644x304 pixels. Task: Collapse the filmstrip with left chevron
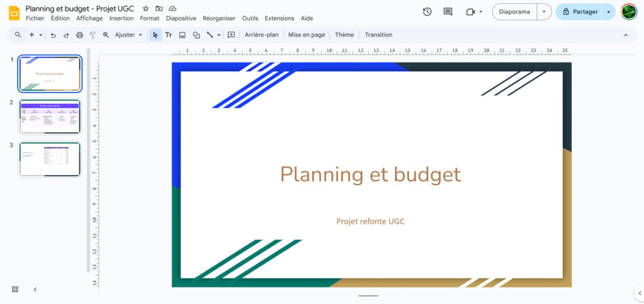35,290
